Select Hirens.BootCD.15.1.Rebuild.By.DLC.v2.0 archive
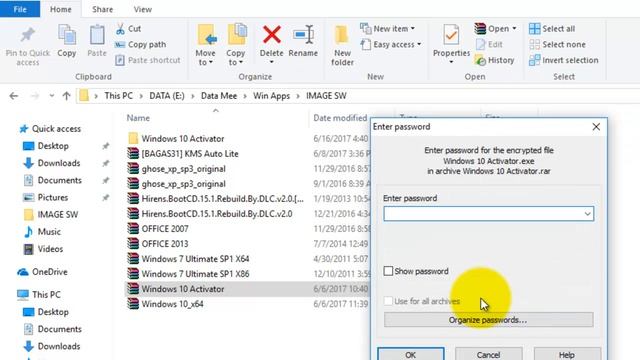 click(210, 214)
